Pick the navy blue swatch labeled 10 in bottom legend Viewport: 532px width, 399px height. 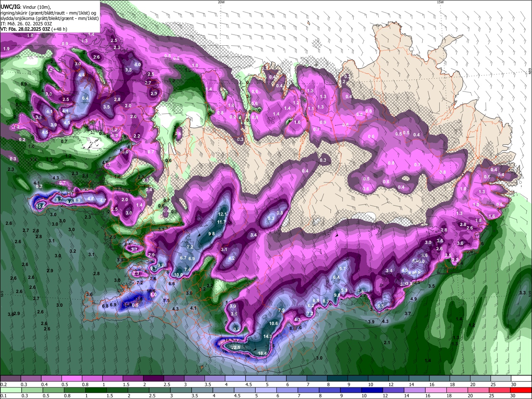point(372,390)
